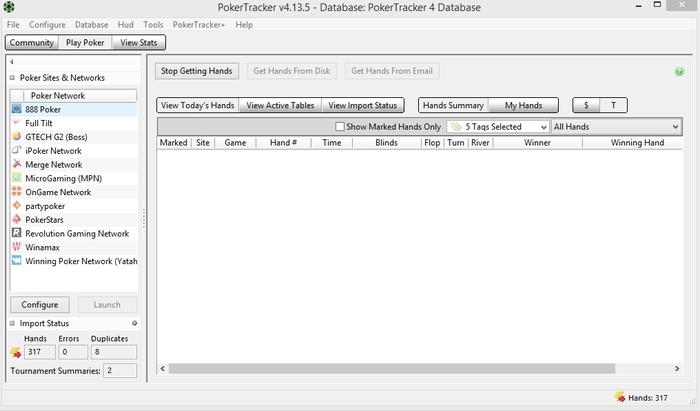Collapse the Import Status section
Screen dimensions: 700x411
coord(12,324)
